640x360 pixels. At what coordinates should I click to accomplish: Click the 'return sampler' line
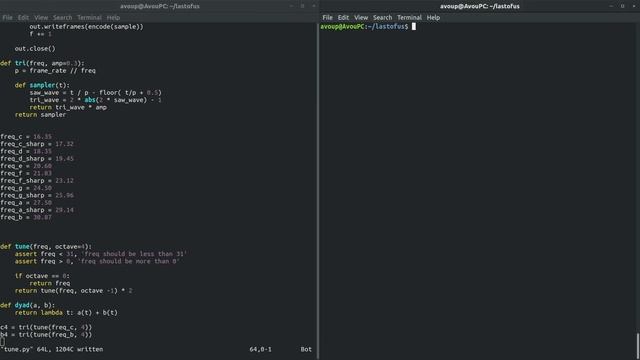pyautogui.click(x=40, y=115)
